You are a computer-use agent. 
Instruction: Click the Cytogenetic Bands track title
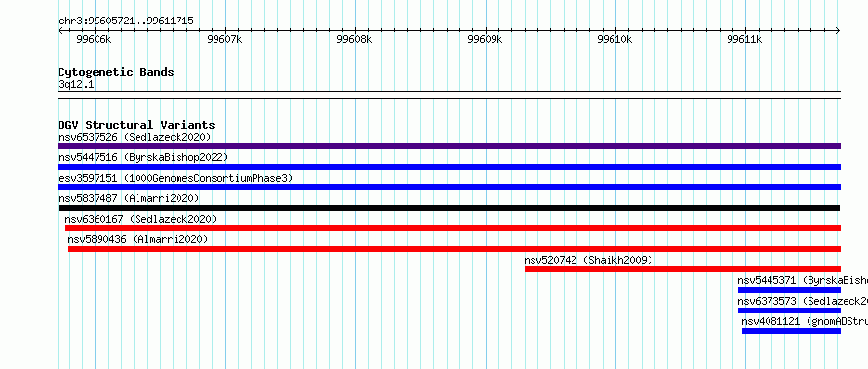click(116, 72)
